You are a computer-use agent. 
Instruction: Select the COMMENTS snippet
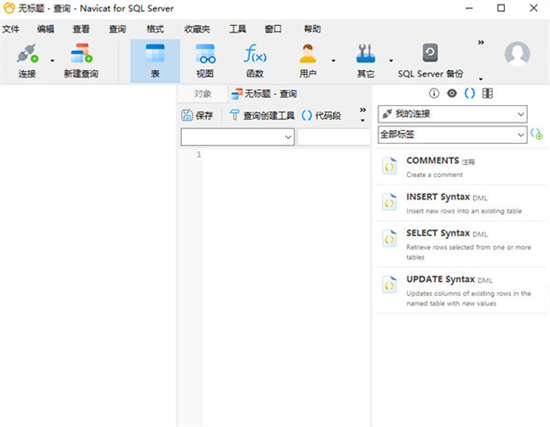pos(461,167)
